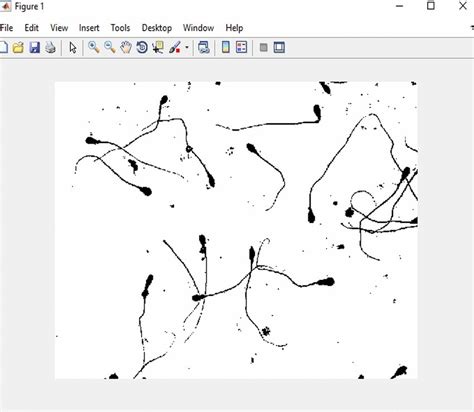
Task: Open the Insert menu
Action: [x=89, y=28]
